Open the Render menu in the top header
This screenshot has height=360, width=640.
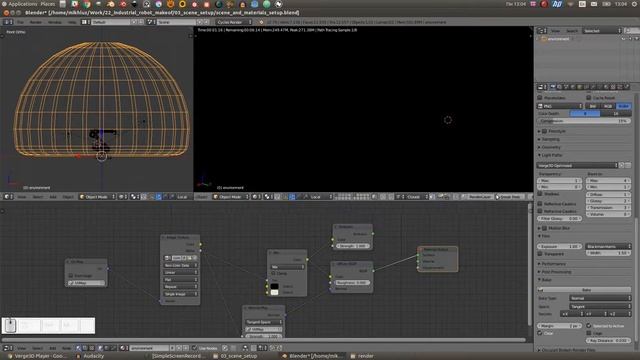tap(36, 22)
